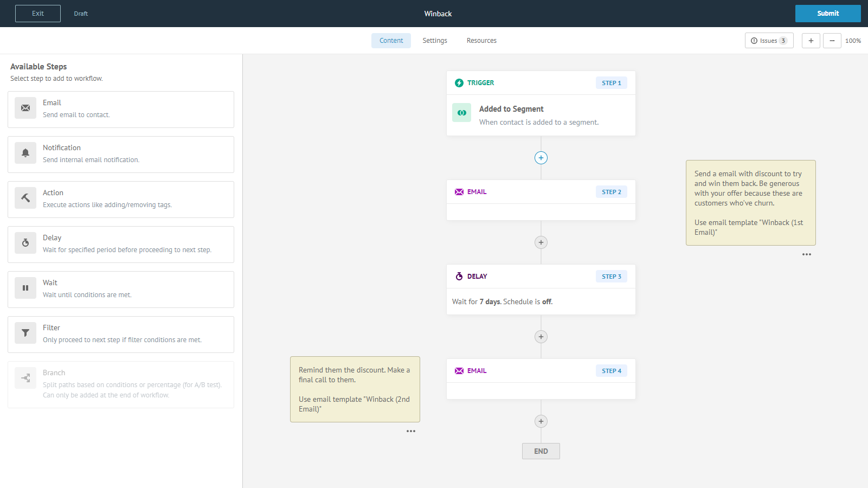Select the Wait pause icon
Screen dimensions: 868x488
tap(25, 288)
